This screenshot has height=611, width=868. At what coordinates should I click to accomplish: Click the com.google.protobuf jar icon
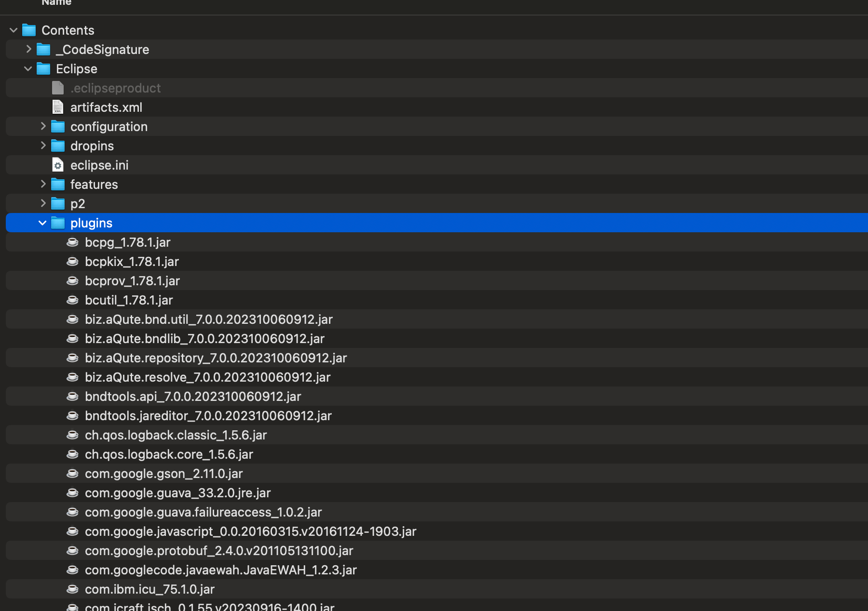(72, 550)
